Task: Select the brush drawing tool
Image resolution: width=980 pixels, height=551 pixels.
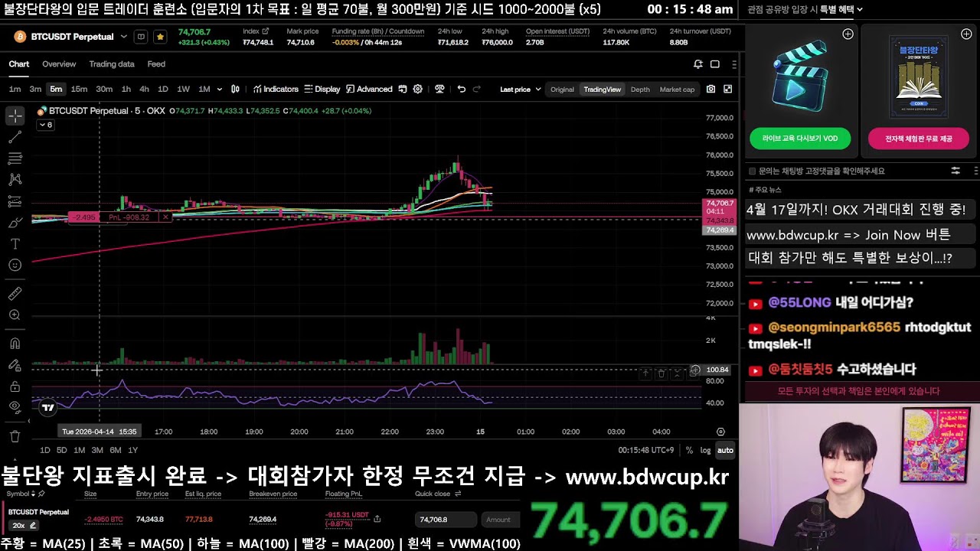Action: click(x=15, y=223)
